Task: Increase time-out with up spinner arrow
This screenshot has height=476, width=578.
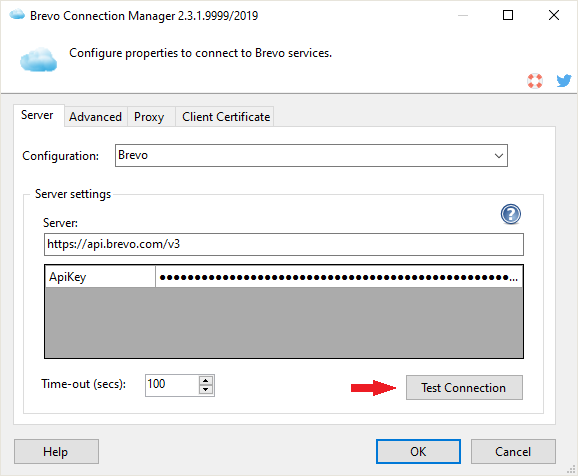Action: coord(206,381)
